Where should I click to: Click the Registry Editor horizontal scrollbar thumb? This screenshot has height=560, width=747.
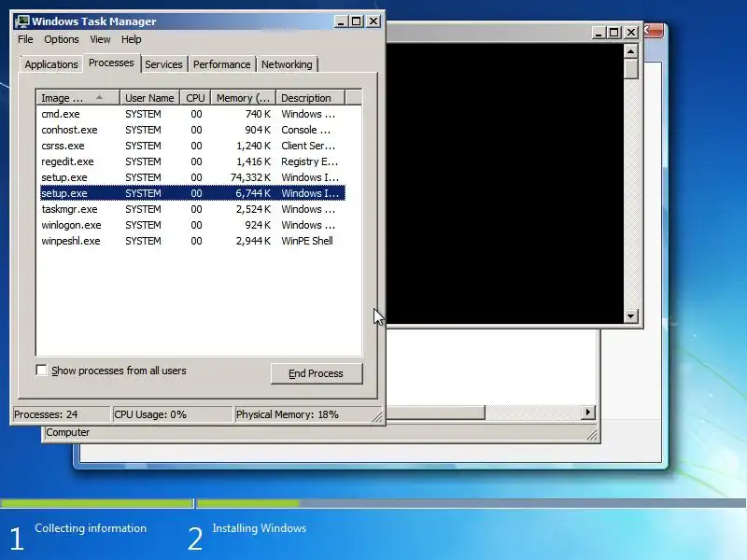pos(435,413)
